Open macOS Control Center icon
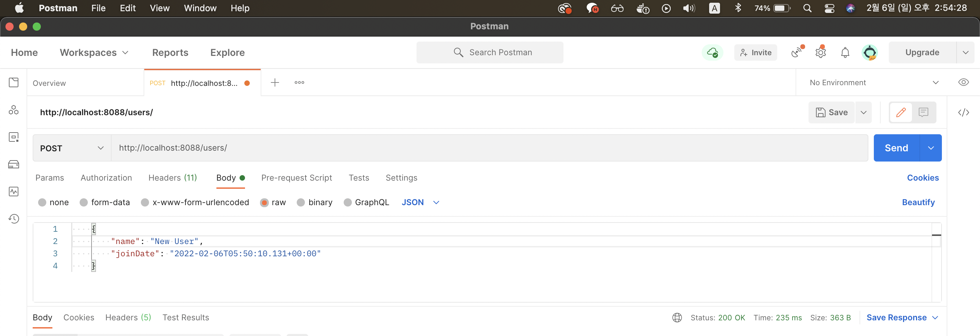Viewport: 980px width, 336px height. coord(829,8)
